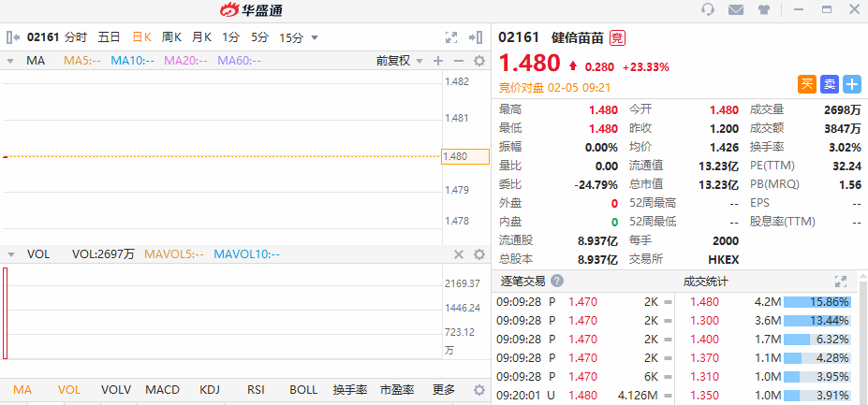Select 15分 chart period
The height and width of the screenshot is (405, 868).
291,37
